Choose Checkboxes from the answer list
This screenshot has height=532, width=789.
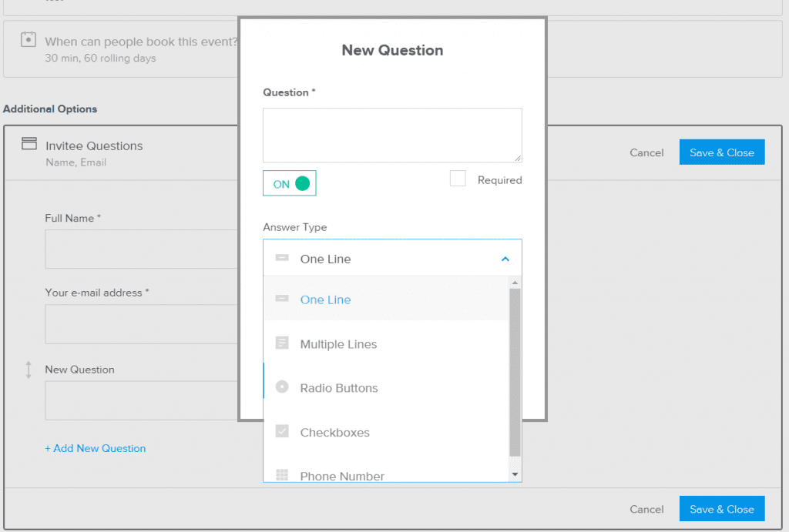coord(334,433)
